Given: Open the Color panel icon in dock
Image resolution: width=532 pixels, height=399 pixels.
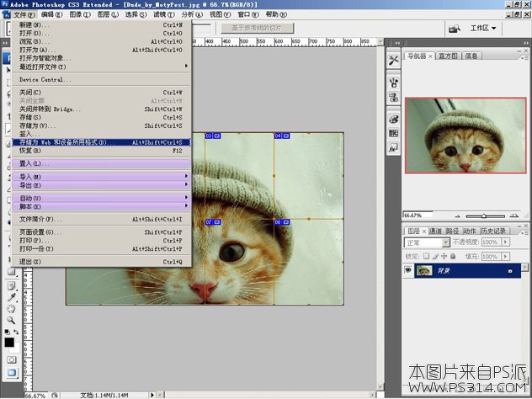Looking at the screenshot, I should tap(393, 120).
